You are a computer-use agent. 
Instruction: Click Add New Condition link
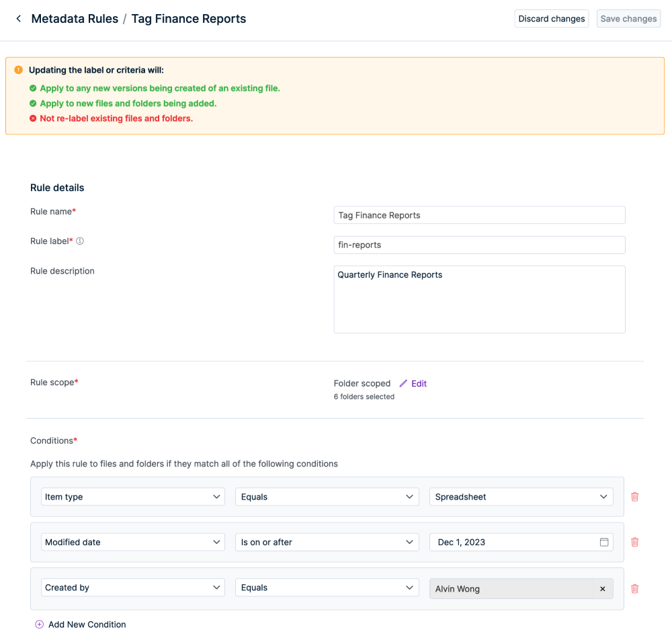click(x=87, y=625)
